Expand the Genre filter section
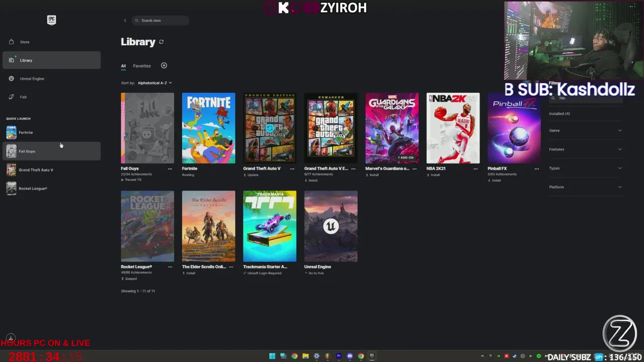Viewport: 644px width, 362px height. point(586,131)
